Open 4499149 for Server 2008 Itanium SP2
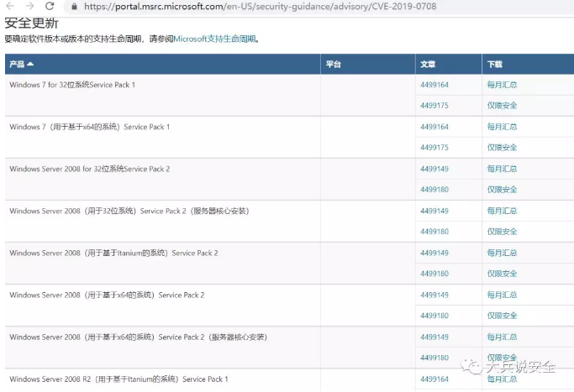Image resolution: width=574 pixels, height=392 pixels. tap(434, 253)
